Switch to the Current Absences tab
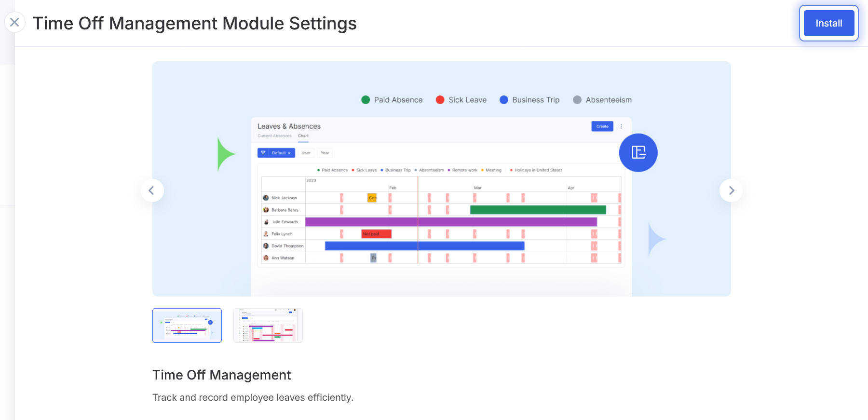Image resolution: width=868 pixels, height=420 pixels. (274, 136)
